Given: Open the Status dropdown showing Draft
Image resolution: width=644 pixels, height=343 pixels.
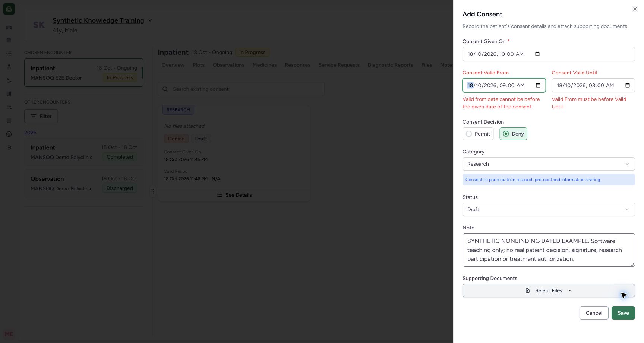Looking at the screenshot, I should tap(549, 209).
